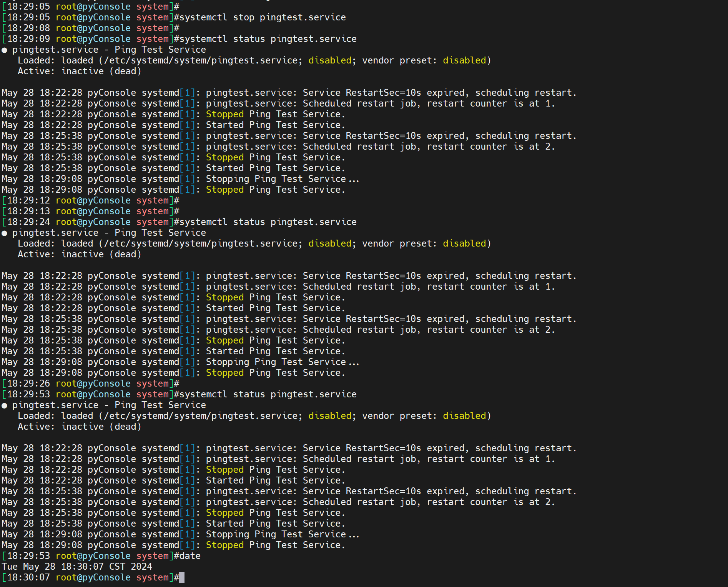The image size is (728, 587).
Task: Click the "Tue May 28" date output line
Action: click(77, 567)
